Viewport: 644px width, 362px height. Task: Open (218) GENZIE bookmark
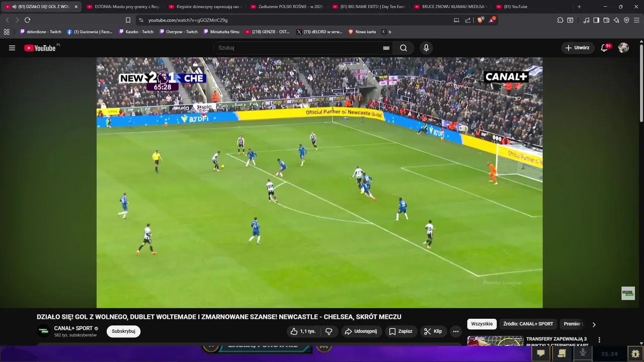click(268, 32)
